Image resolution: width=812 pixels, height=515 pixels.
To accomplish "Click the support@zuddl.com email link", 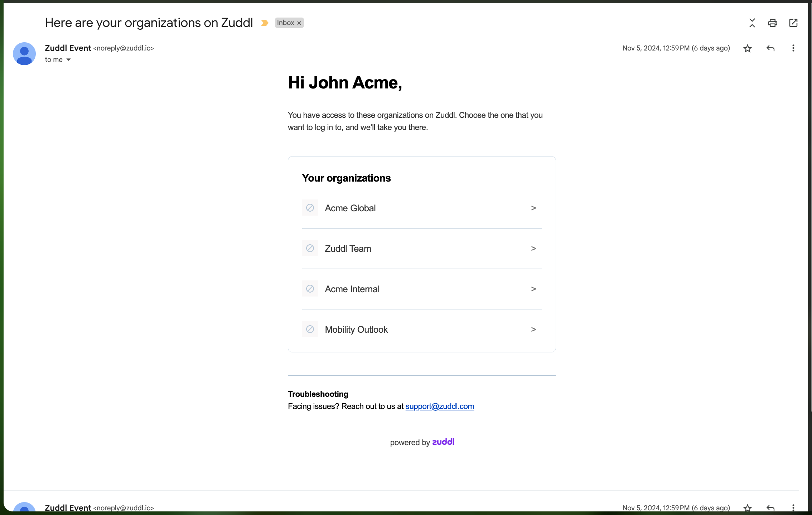I will [439, 406].
